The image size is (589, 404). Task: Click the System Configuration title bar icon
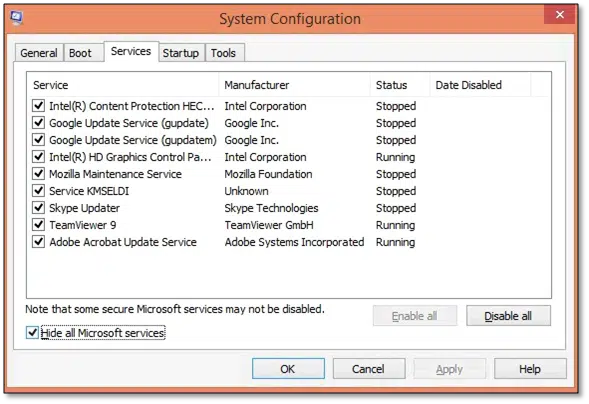coord(17,17)
